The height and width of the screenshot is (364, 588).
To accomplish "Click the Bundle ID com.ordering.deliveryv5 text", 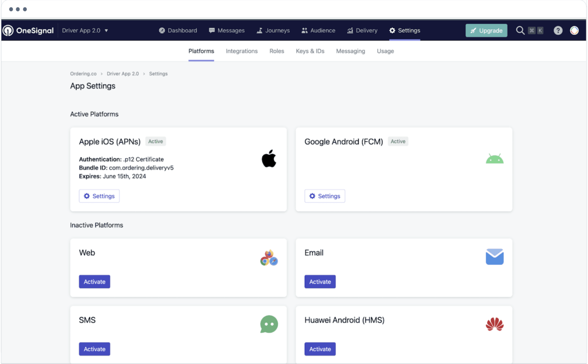I will tap(126, 168).
